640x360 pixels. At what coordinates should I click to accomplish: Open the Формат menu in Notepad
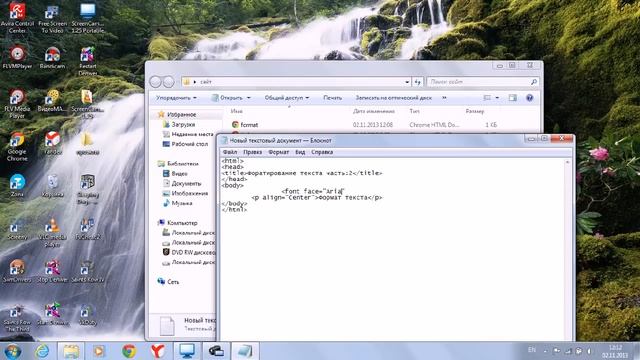[278, 152]
